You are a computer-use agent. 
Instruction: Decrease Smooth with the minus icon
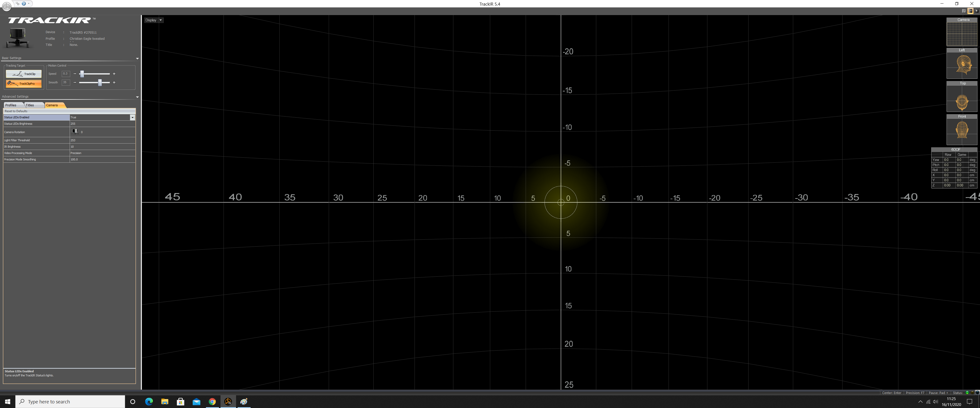click(75, 82)
